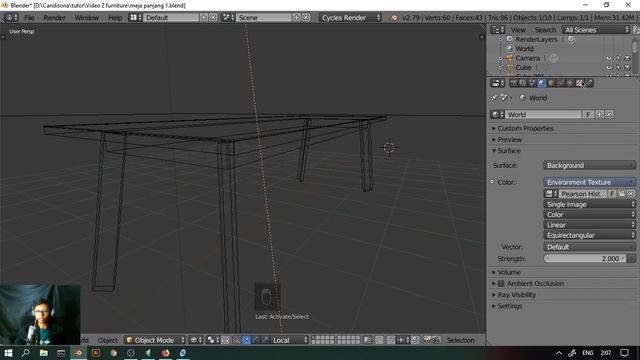This screenshot has height=360, width=640.
Task: Click the World datablock name field
Action: (x=543, y=115)
